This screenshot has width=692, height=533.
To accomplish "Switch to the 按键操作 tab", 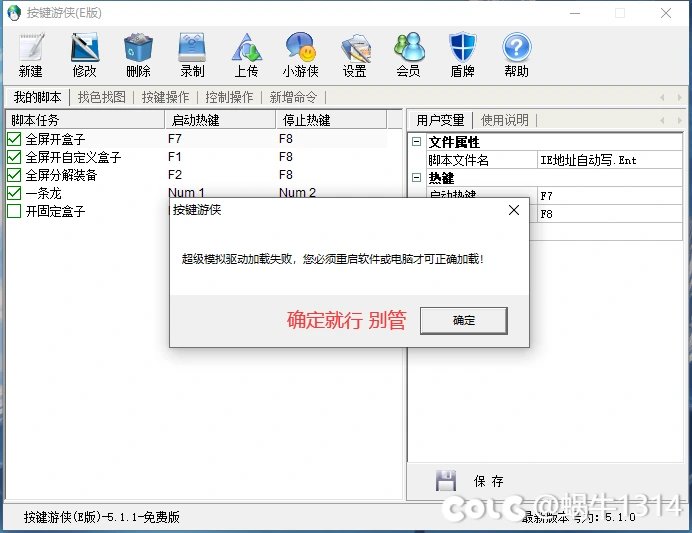I will pos(165,97).
